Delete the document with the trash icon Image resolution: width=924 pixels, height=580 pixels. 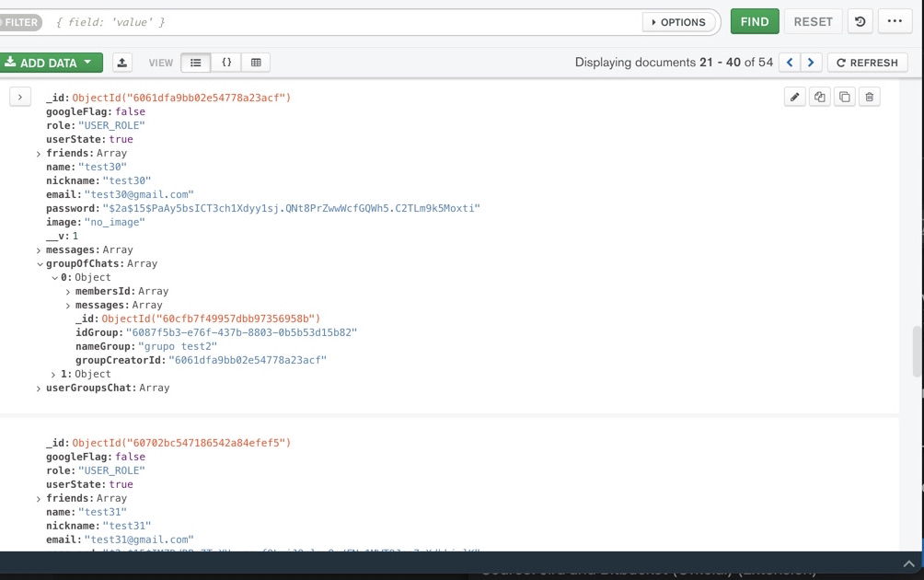[x=869, y=97]
